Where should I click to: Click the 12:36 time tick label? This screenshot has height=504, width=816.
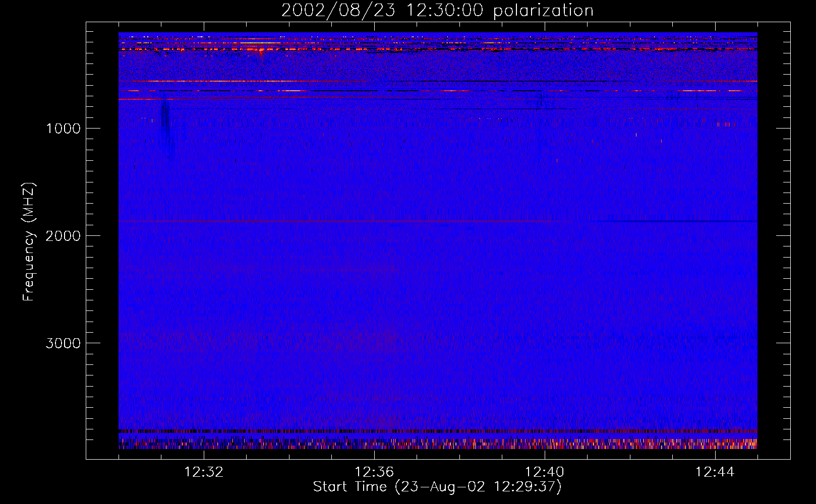374,472
